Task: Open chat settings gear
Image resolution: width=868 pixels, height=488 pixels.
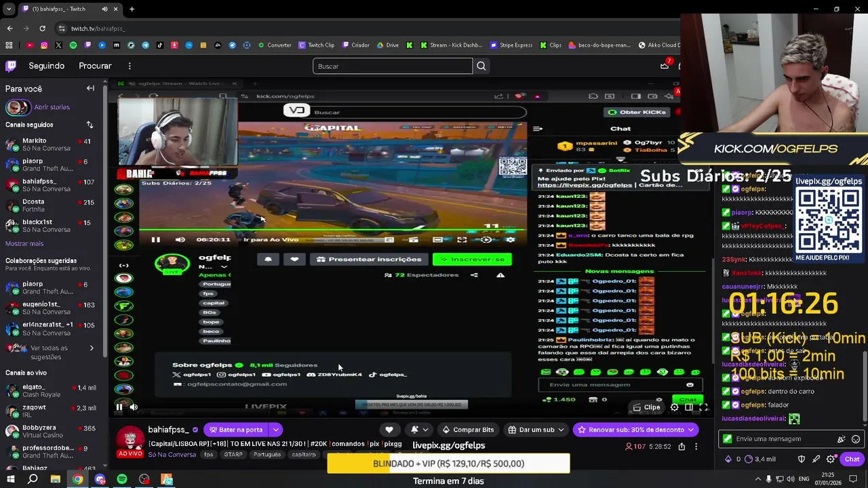Action: click(x=831, y=459)
